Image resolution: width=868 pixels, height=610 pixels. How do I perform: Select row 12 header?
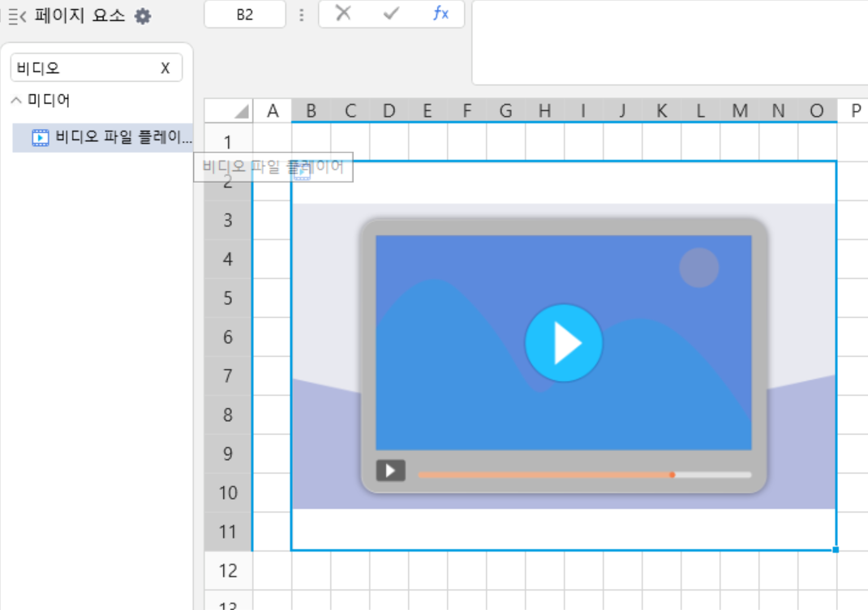tap(228, 571)
